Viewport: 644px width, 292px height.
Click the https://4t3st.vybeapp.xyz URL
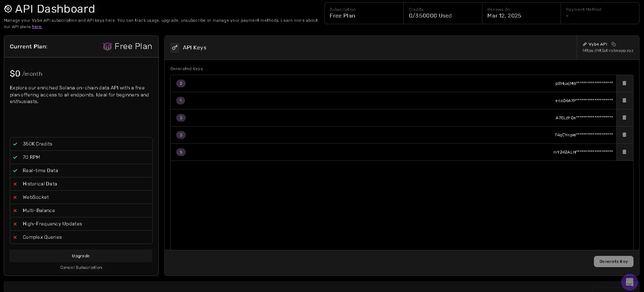tap(608, 50)
